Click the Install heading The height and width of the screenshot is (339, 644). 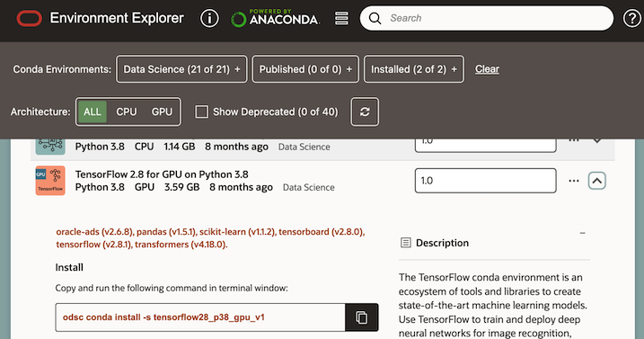pyautogui.click(x=69, y=267)
